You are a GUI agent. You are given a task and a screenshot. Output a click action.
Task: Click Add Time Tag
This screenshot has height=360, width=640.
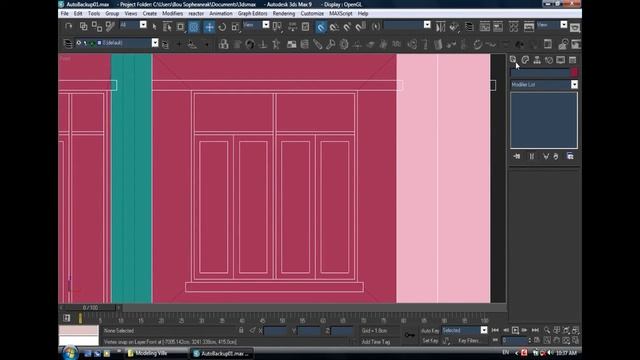click(376, 342)
